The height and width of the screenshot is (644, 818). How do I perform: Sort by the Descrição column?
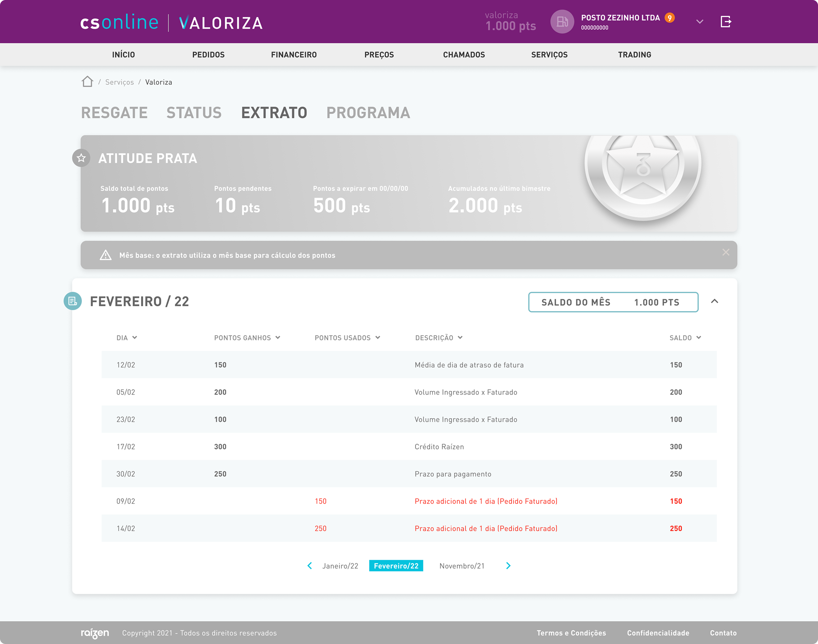tap(439, 338)
